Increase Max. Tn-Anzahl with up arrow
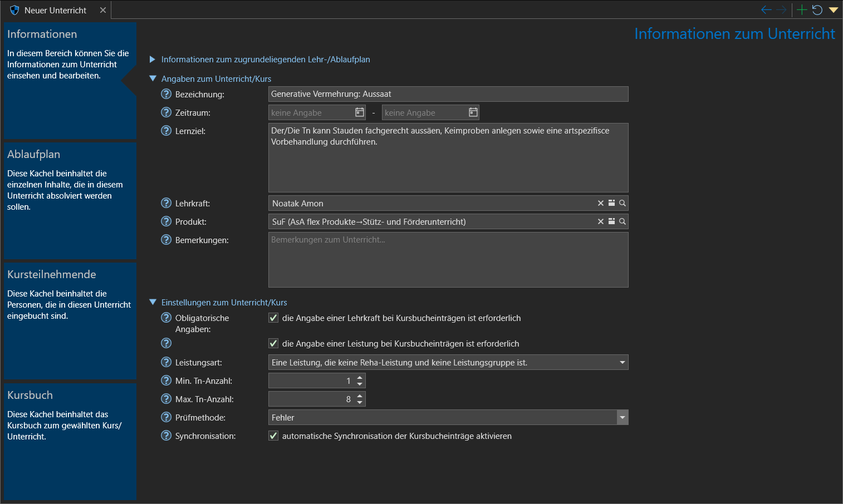Screen dimensions: 843x504 360,396
